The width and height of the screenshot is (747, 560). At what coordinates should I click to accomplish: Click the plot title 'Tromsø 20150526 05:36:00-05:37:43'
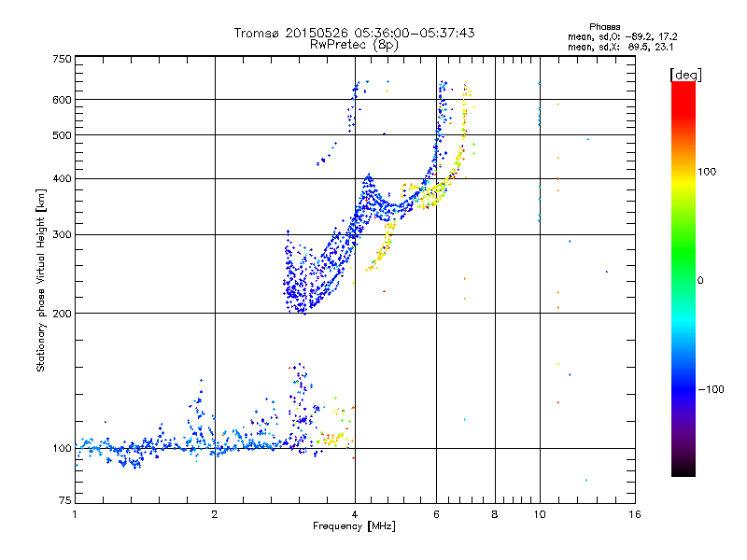pos(354,33)
